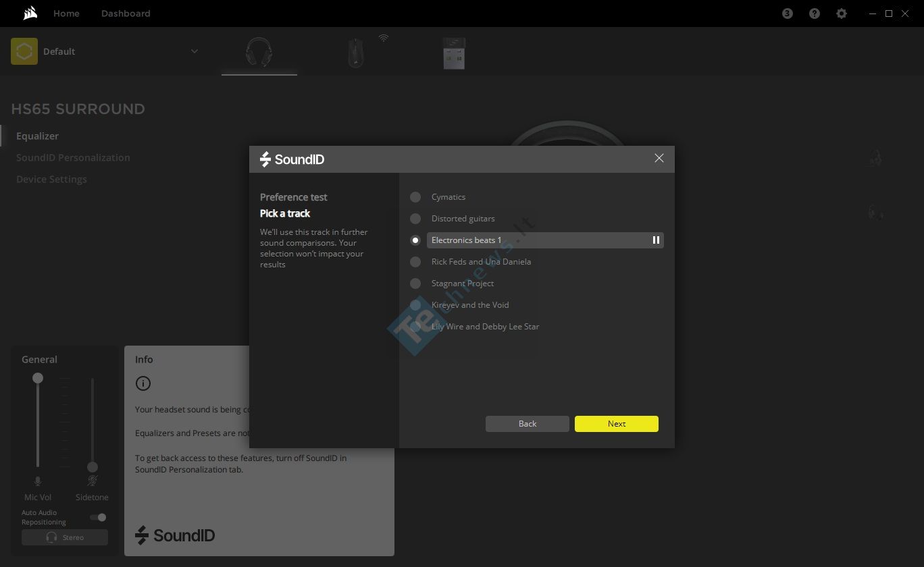Click the Back button
This screenshot has height=567, width=924.
(x=528, y=424)
